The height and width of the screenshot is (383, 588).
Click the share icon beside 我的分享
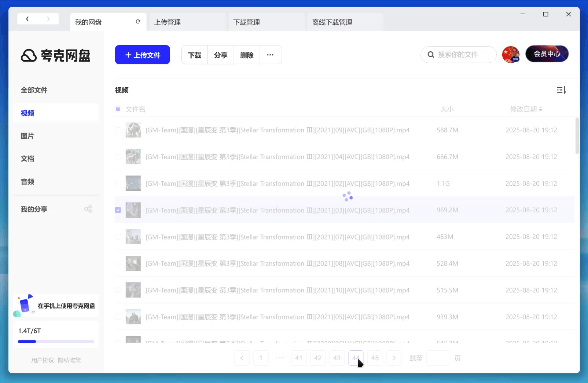click(88, 208)
